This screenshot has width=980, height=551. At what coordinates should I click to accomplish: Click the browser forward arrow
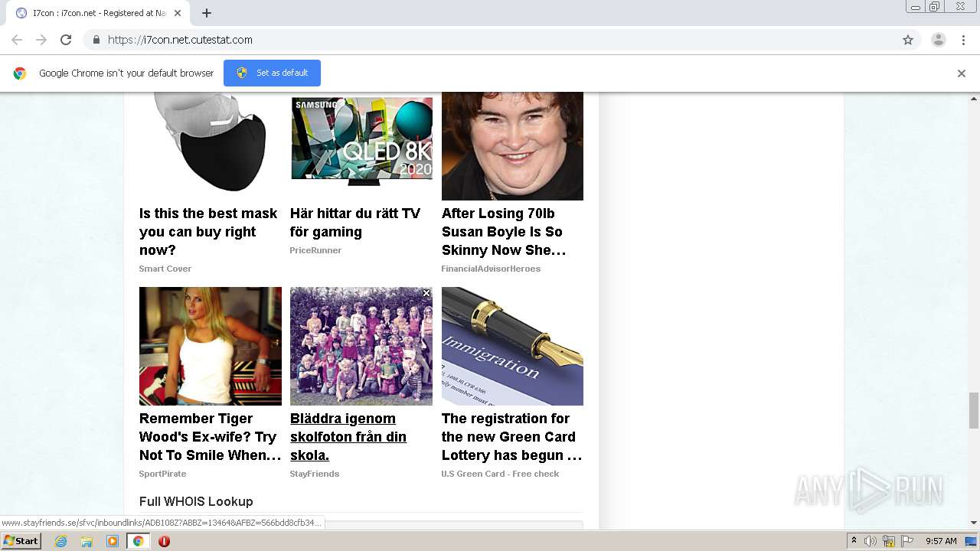[x=41, y=40]
